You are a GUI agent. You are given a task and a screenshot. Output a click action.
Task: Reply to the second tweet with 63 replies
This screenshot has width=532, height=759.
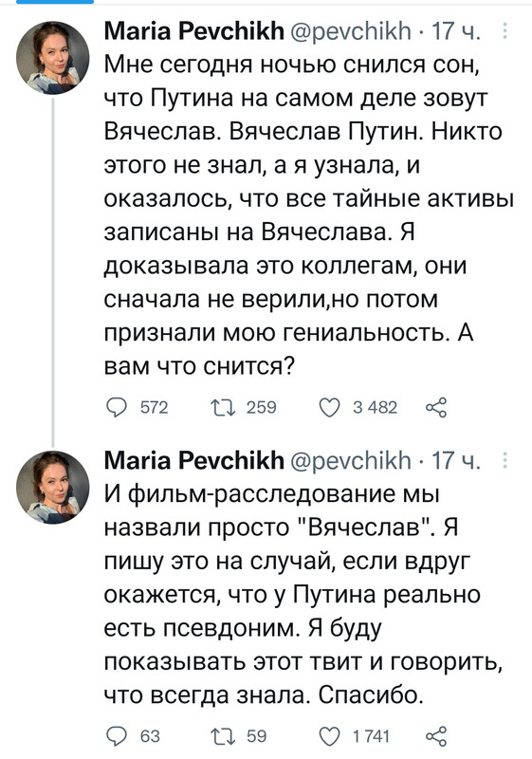pos(117,736)
